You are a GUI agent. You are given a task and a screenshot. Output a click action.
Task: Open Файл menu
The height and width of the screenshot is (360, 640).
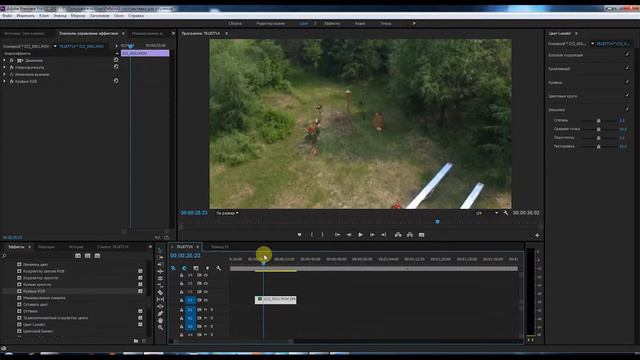pyautogui.click(x=7, y=16)
